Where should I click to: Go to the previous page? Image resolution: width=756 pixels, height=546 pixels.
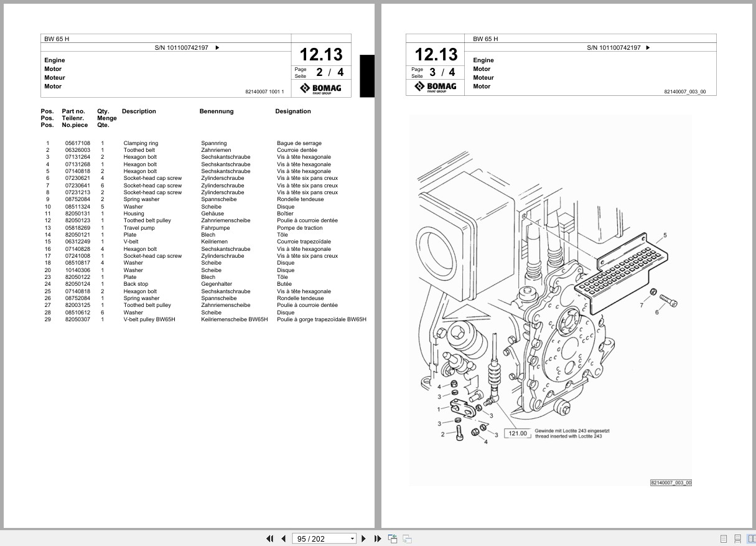(x=284, y=539)
